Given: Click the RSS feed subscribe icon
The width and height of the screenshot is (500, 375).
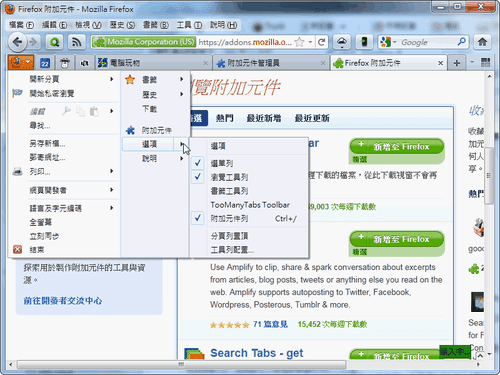Looking at the screenshot, I should pyautogui.click(x=77, y=42).
